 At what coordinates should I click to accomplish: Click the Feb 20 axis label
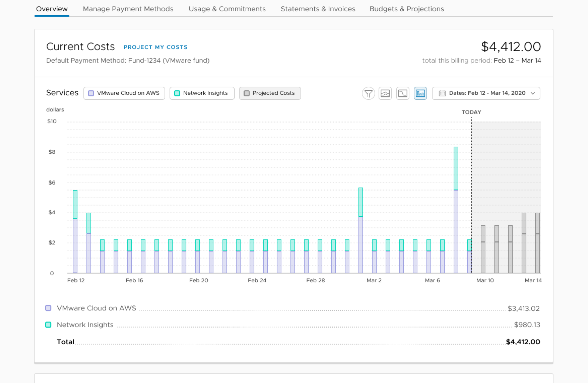point(199,280)
